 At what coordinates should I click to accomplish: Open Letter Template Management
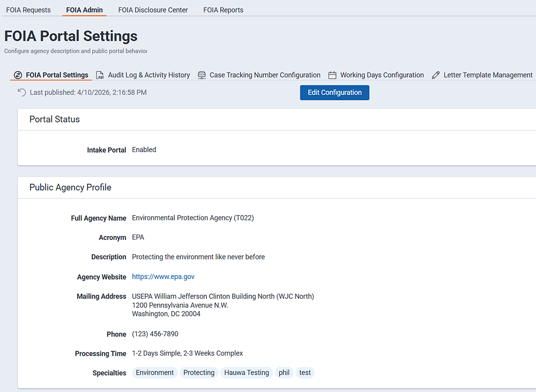487,75
